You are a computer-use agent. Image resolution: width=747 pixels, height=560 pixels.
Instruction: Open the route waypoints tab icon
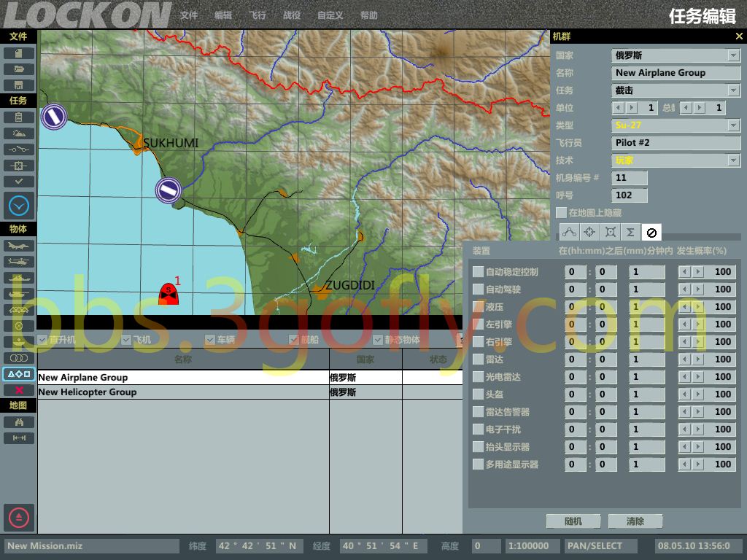tap(569, 233)
